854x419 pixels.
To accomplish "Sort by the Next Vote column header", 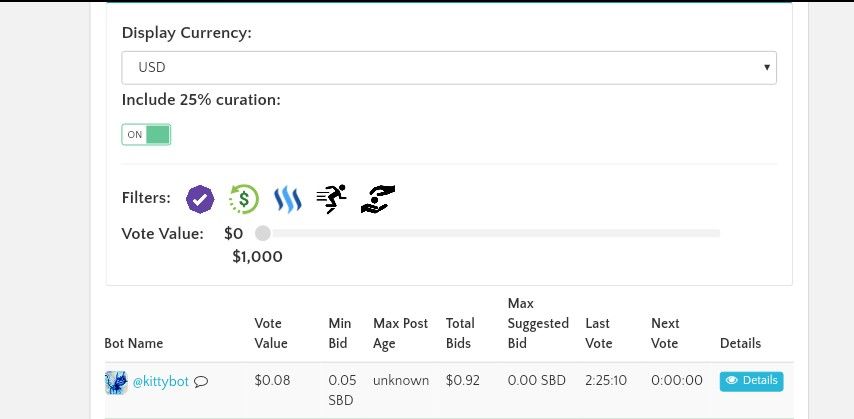I will (x=665, y=333).
